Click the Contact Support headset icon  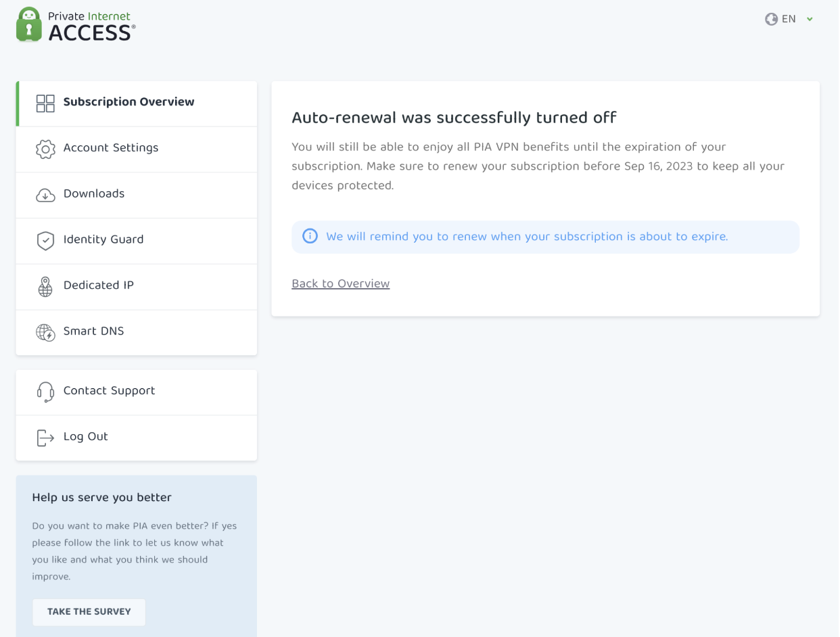pyautogui.click(x=45, y=392)
